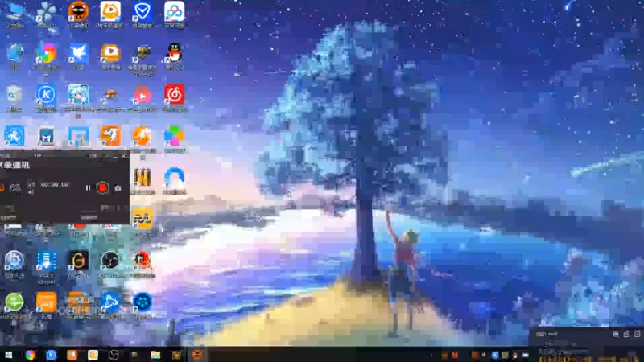The width and height of the screenshot is (644, 362).
Task: Open the pinwheel browser from the taskbar
Action: pos(30,355)
